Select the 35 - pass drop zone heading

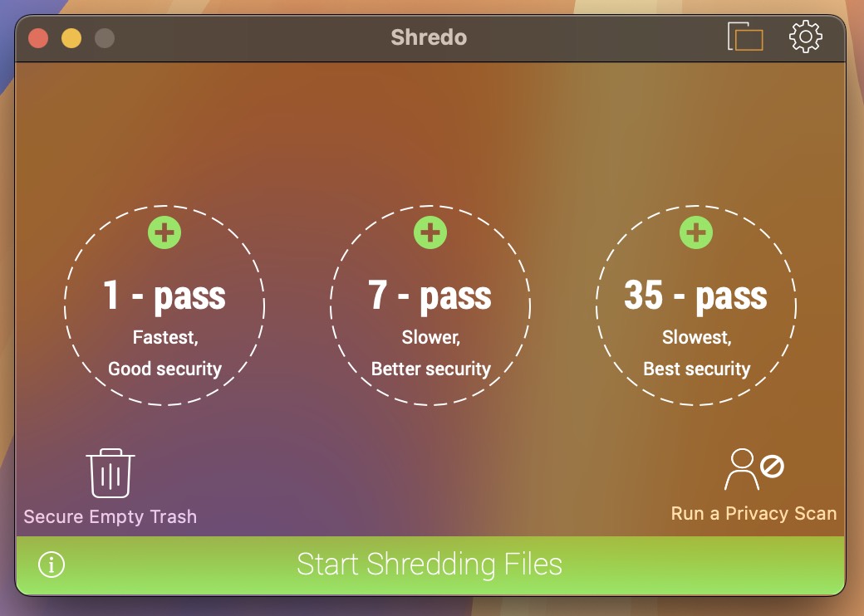point(695,296)
